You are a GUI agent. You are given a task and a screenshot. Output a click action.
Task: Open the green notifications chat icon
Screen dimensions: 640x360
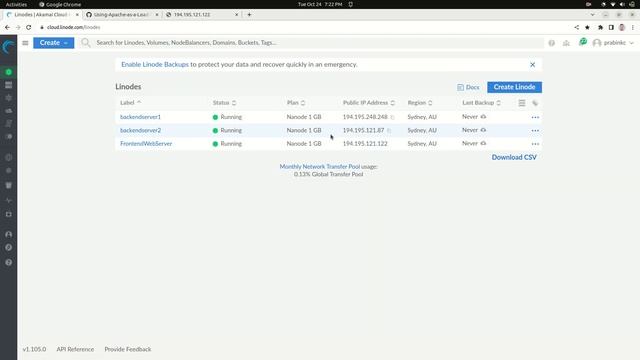pyautogui.click(x=583, y=42)
